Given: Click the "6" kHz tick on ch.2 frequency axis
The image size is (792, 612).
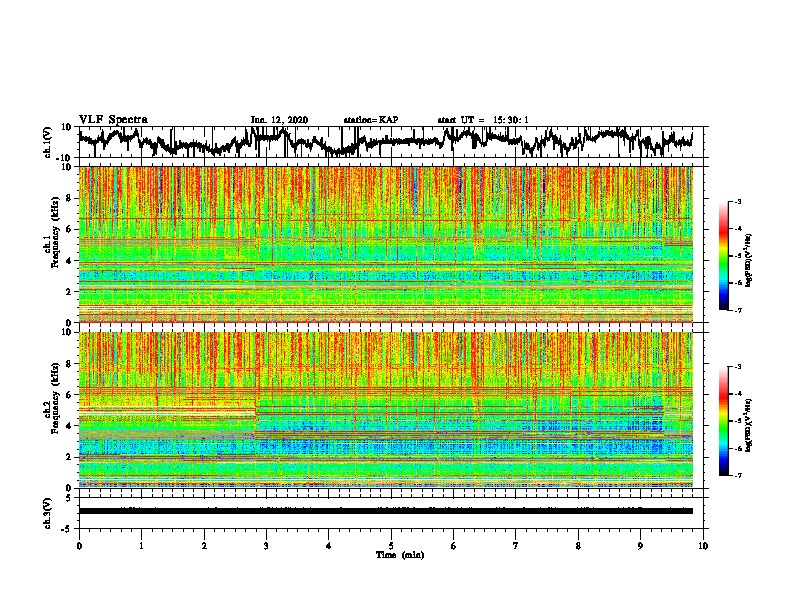Looking at the screenshot, I should pyautogui.click(x=69, y=395).
